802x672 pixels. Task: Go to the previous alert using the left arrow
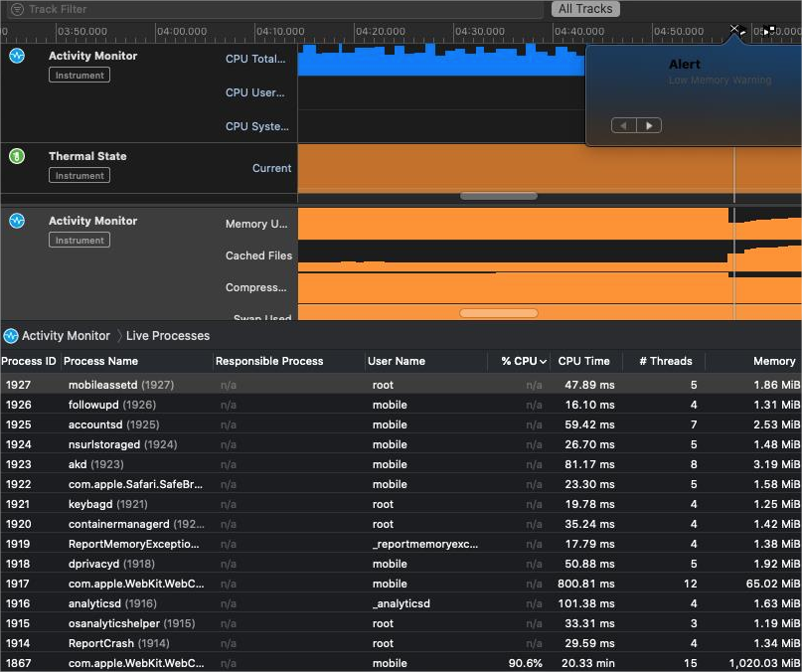tap(623, 125)
